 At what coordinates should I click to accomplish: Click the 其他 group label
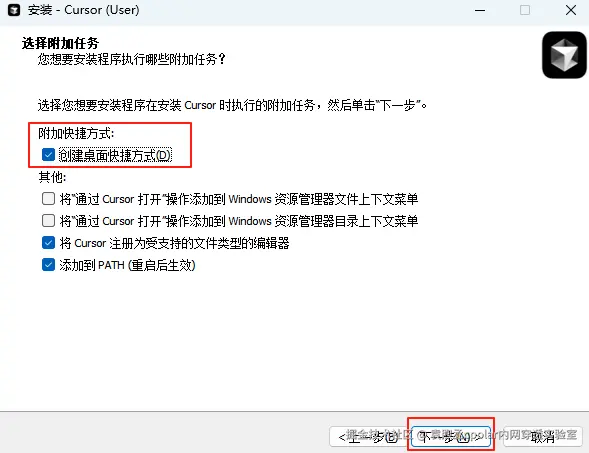pos(53,177)
